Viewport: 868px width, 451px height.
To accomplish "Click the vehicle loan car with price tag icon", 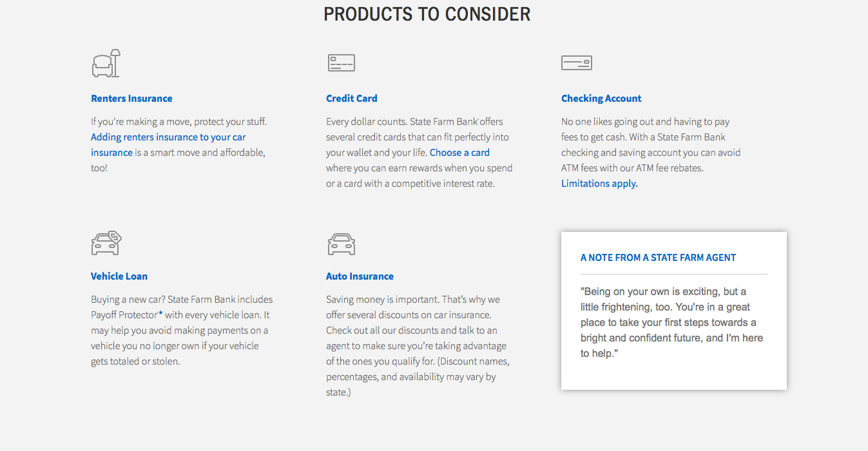I will click(106, 243).
